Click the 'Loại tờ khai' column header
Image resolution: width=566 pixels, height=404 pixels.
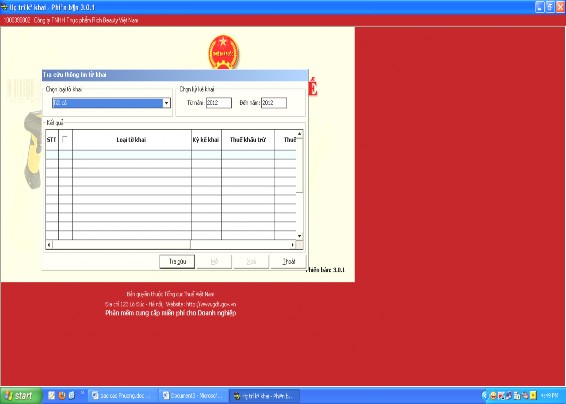click(x=132, y=140)
